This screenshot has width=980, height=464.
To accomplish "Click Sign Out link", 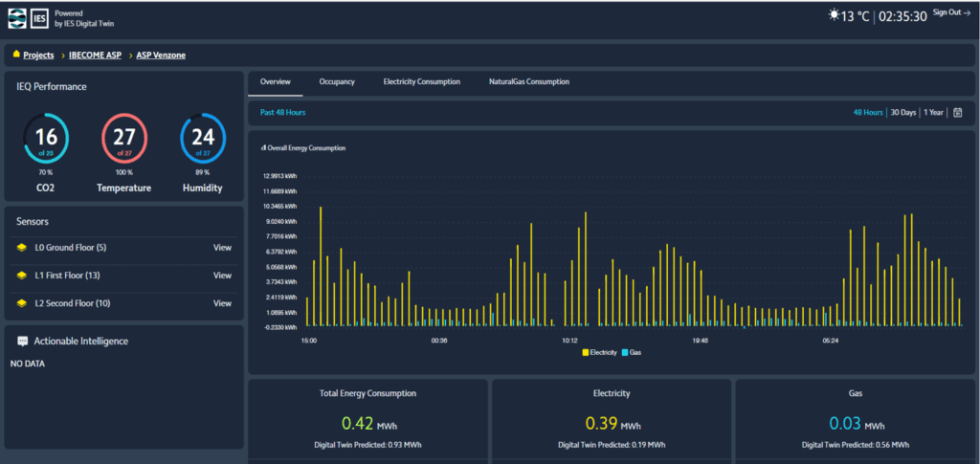I will point(951,12).
